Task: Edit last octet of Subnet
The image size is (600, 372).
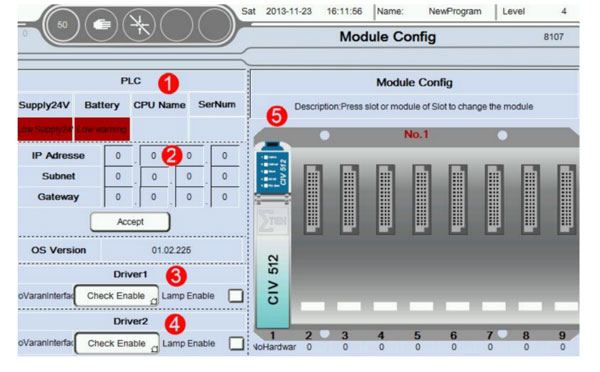Action: 225,176
